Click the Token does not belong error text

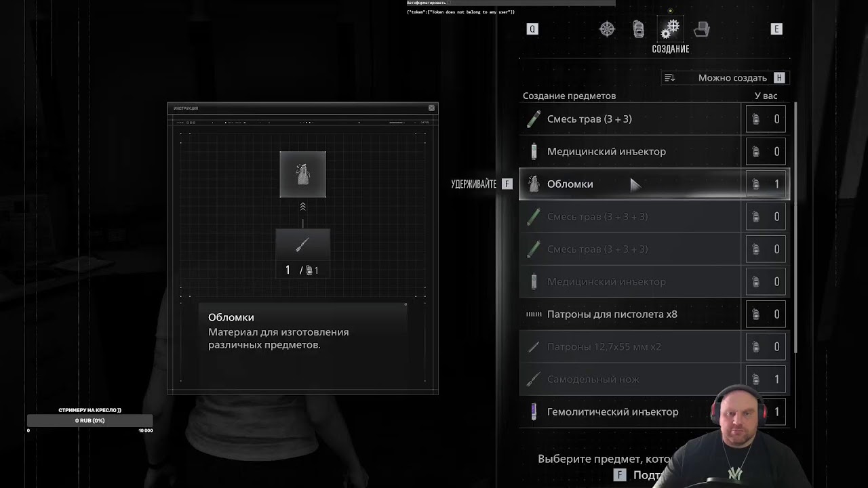pos(460,12)
